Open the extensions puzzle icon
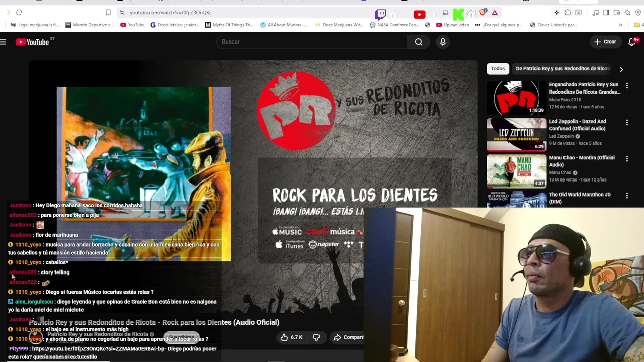The image size is (644, 362). (568, 13)
